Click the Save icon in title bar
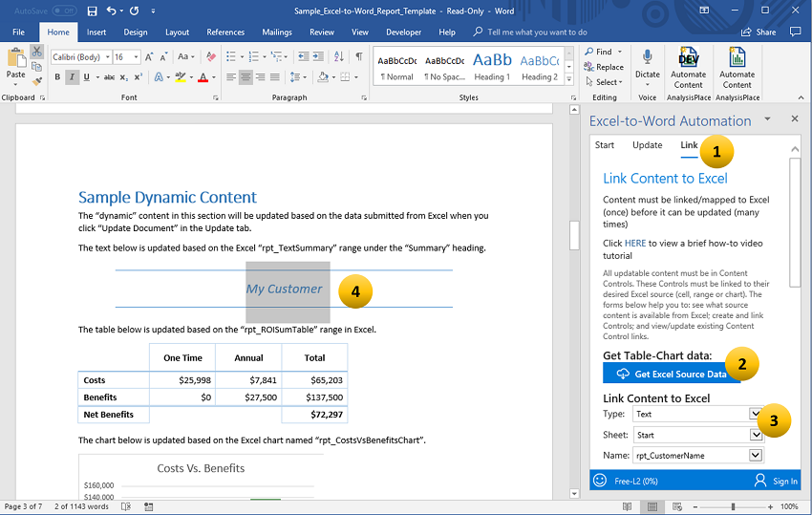This screenshot has width=812, height=515. tap(92, 11)
